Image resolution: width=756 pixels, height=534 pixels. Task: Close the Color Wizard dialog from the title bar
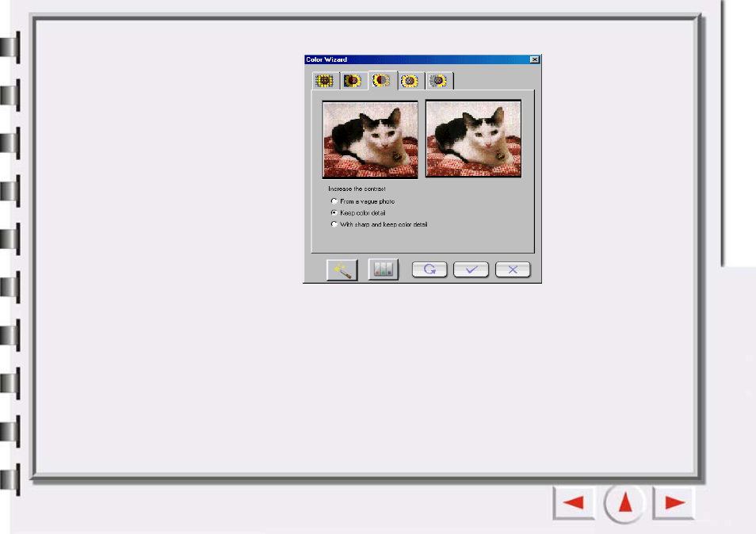click(535, 59)
